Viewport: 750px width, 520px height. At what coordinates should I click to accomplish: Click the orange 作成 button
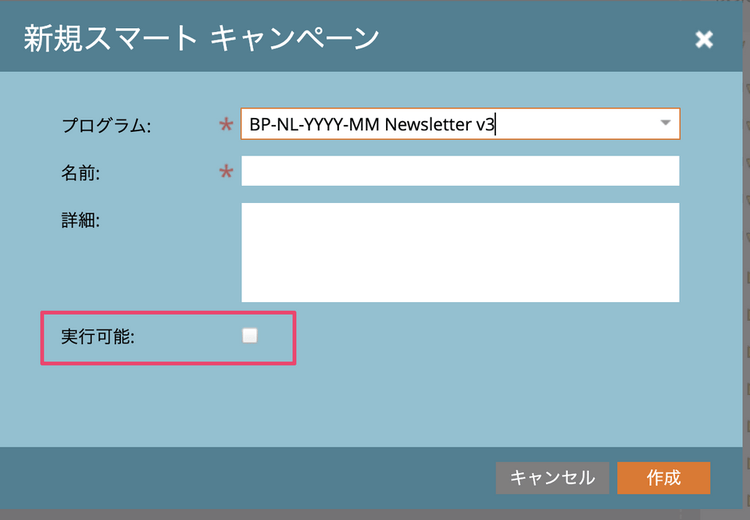[x=663, y=477]
